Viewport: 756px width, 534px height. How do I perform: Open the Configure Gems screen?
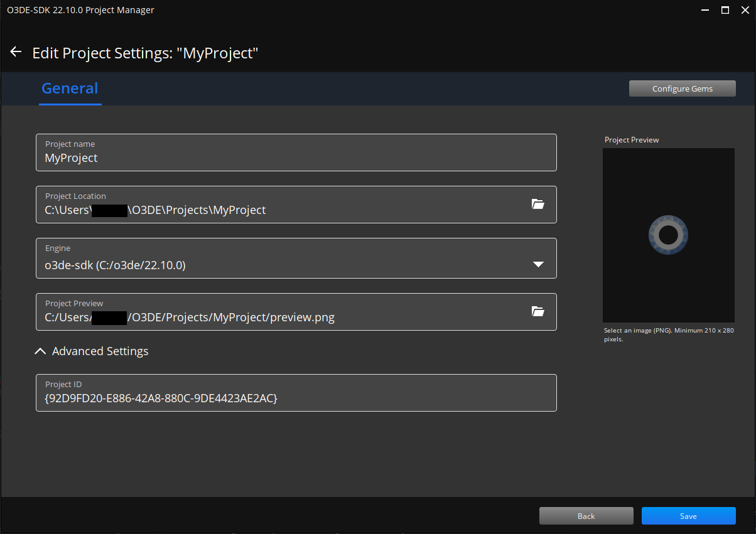(682, 88)
